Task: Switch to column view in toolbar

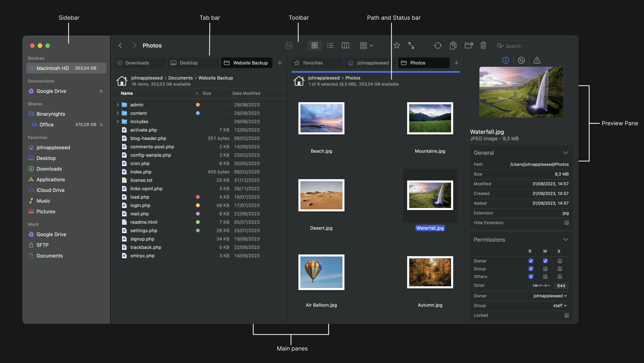Action: click(345, 45)
